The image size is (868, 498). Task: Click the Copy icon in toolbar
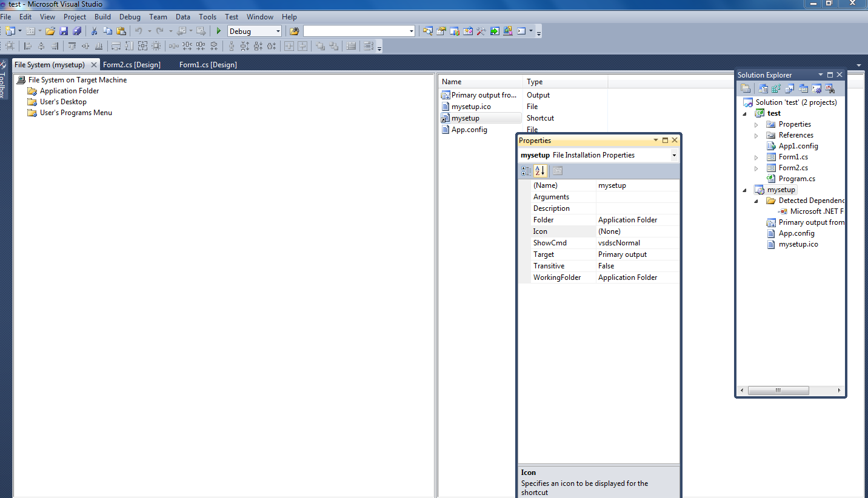point(107,31)
